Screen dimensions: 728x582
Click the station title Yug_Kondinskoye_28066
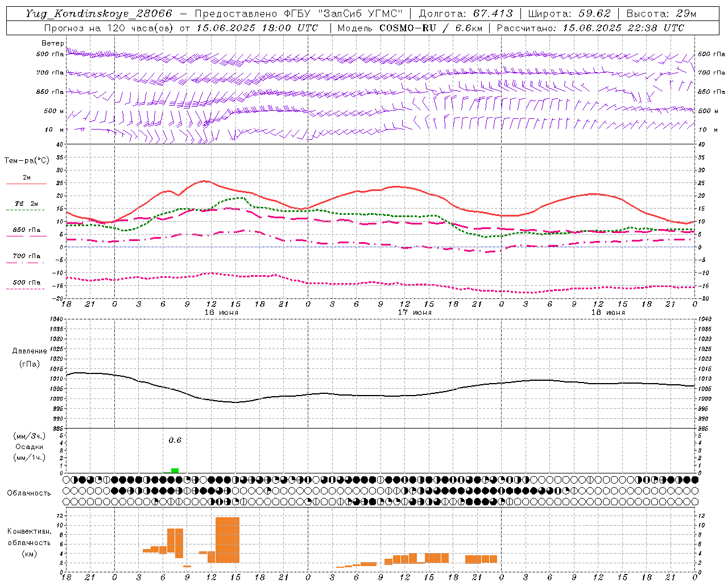tap(98, 14)
